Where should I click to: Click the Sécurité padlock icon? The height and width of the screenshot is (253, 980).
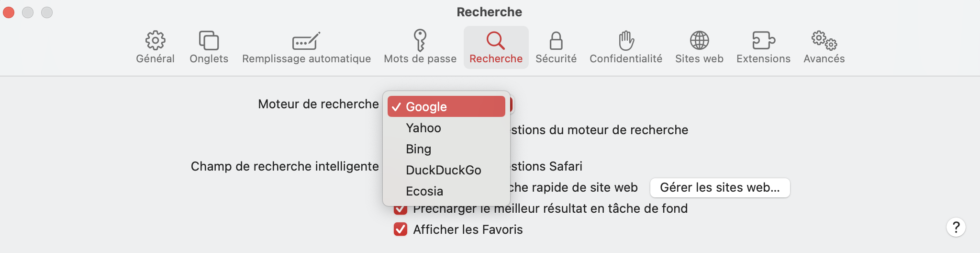pyautogui.click(x=556, y=41)
